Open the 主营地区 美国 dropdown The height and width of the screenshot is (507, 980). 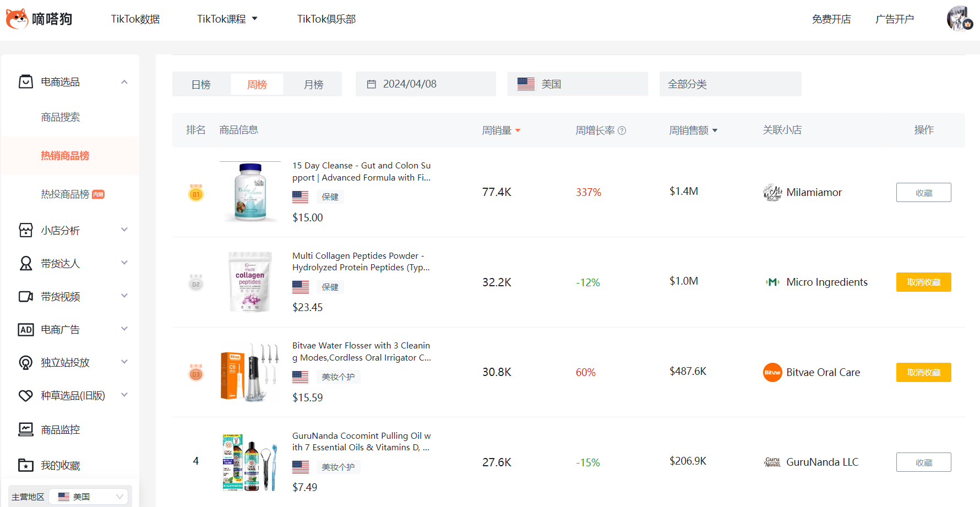[x=89, y=497]
